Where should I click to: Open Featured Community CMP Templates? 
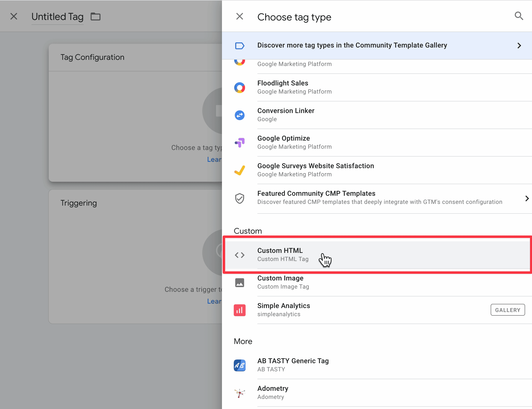[x=377, y=198]
